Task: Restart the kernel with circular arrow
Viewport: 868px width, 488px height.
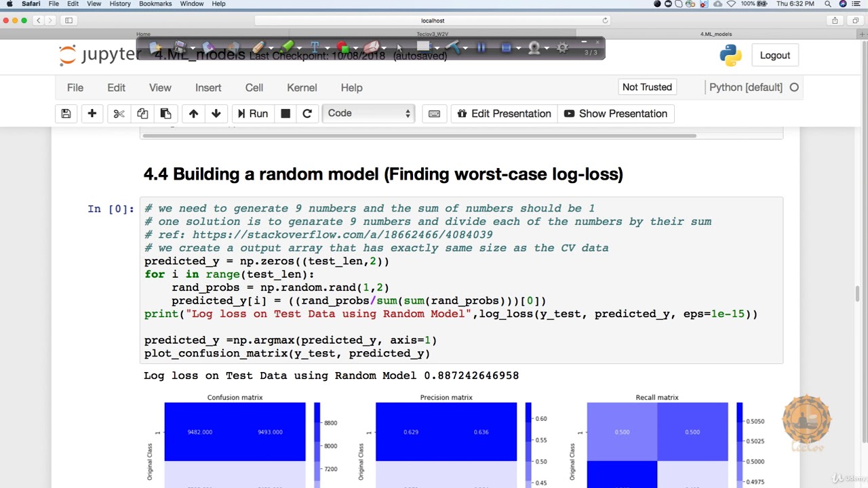Action: tap(307, 114)
